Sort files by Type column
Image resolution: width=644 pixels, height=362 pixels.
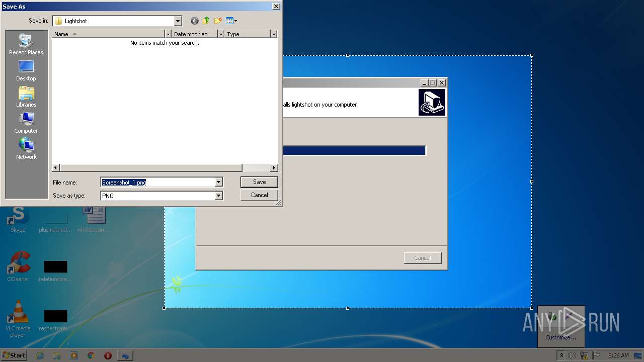point(248,34)
